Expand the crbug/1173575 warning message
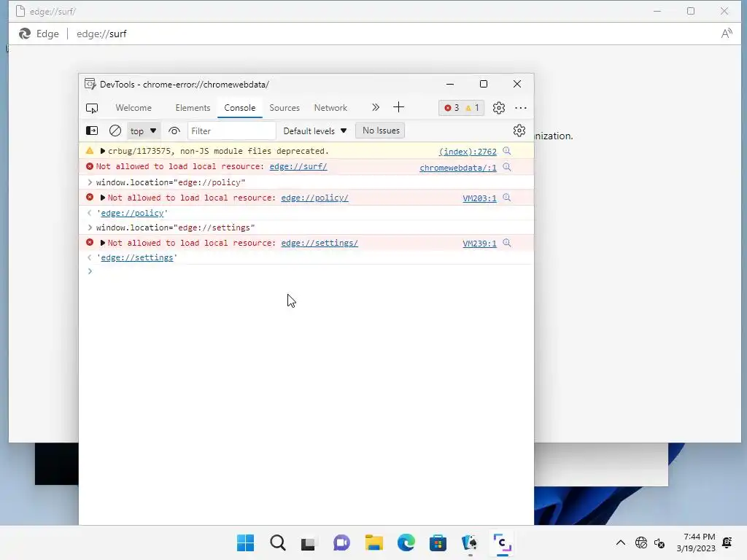 click(x=102, y=151)
